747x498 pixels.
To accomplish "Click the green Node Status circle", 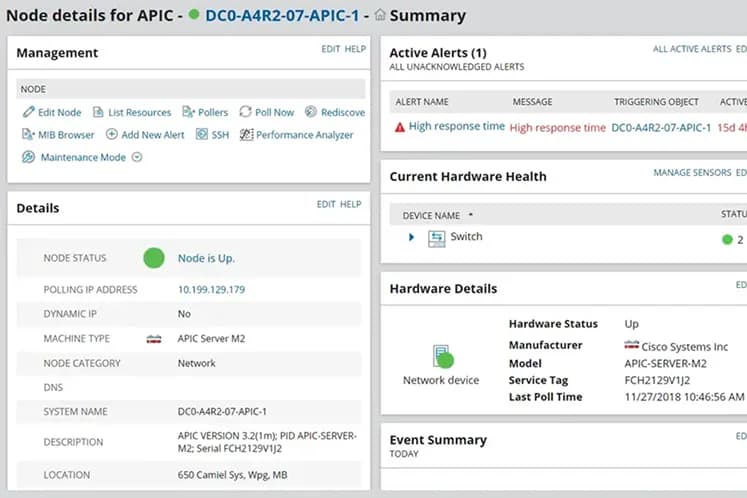I will coord(154,258).
